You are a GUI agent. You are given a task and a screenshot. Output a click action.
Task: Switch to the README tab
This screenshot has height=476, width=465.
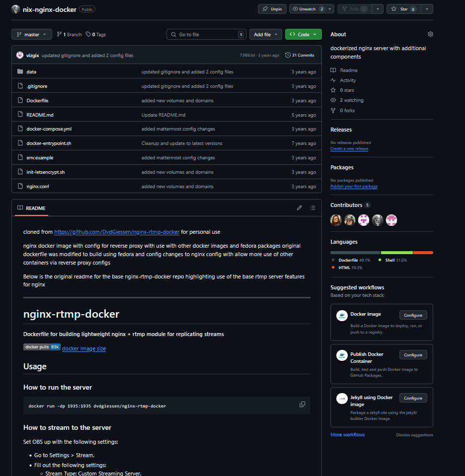point(31,208)
